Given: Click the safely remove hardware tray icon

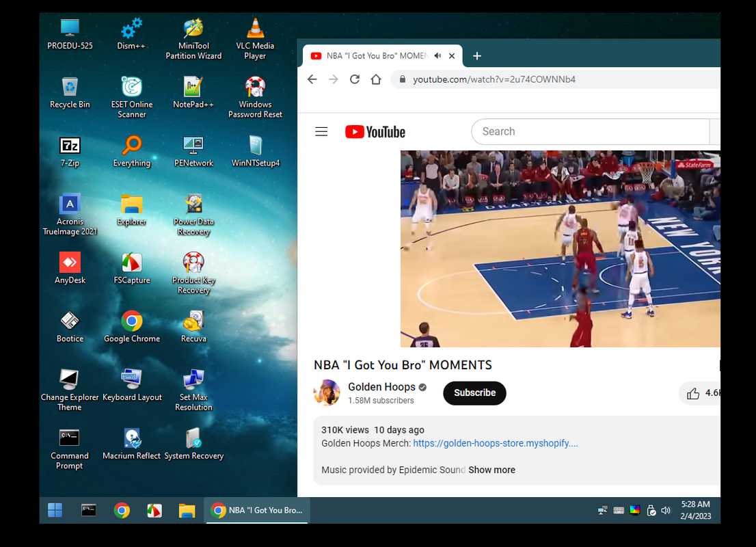Looking at the screenshot, I should [651, 510].
